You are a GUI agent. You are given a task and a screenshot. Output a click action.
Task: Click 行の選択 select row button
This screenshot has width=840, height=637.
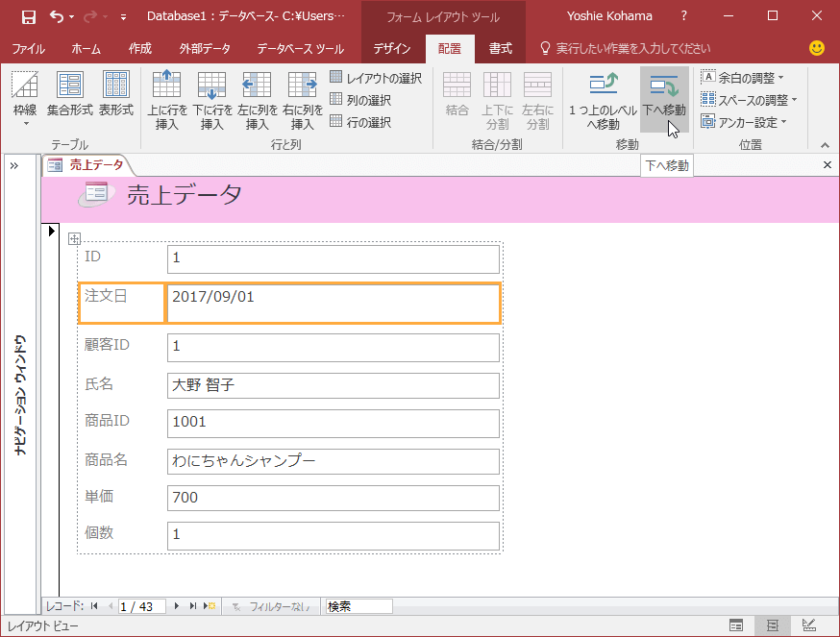click(x=360, y=122)
